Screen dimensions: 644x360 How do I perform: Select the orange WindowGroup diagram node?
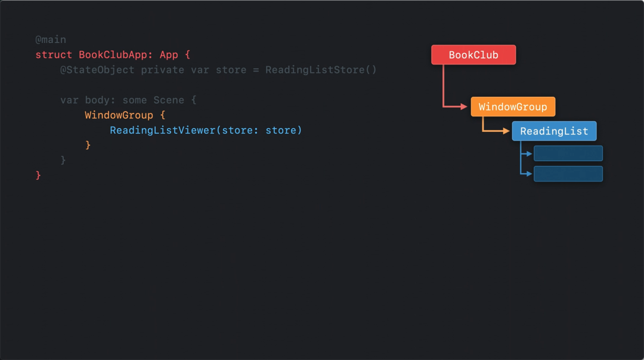click(513, 107)
